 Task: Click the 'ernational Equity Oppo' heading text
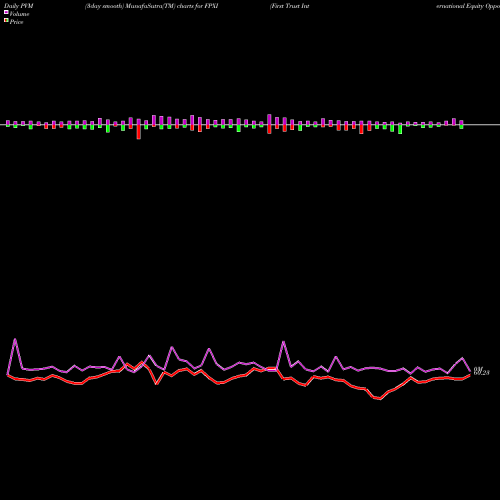pyautogui.click(x=468, y=6)
